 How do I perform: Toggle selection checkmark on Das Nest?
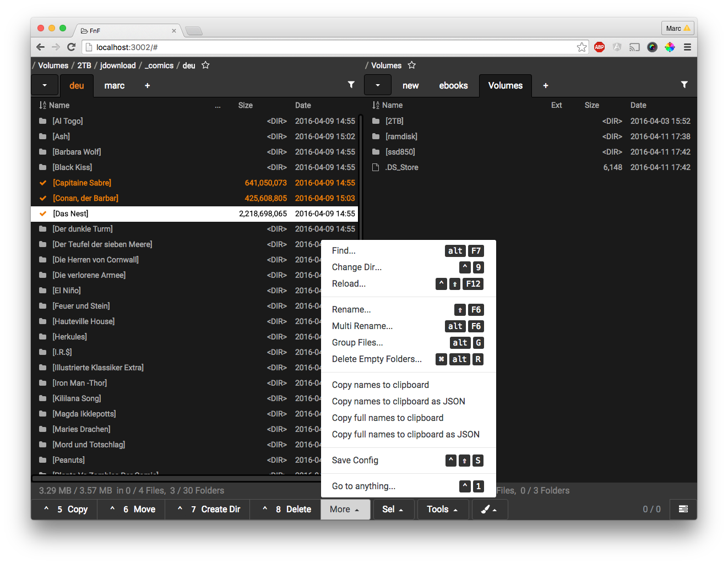[x=43, y=213]
